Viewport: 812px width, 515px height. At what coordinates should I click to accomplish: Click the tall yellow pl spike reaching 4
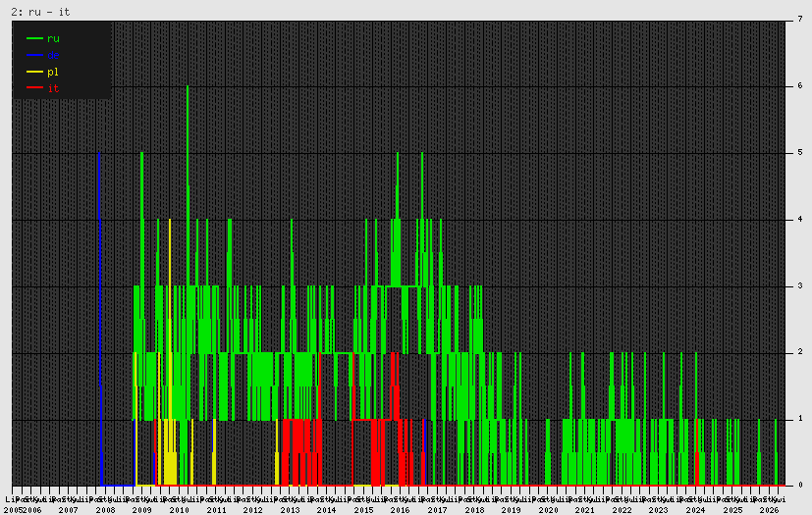[x=169, y=321]
